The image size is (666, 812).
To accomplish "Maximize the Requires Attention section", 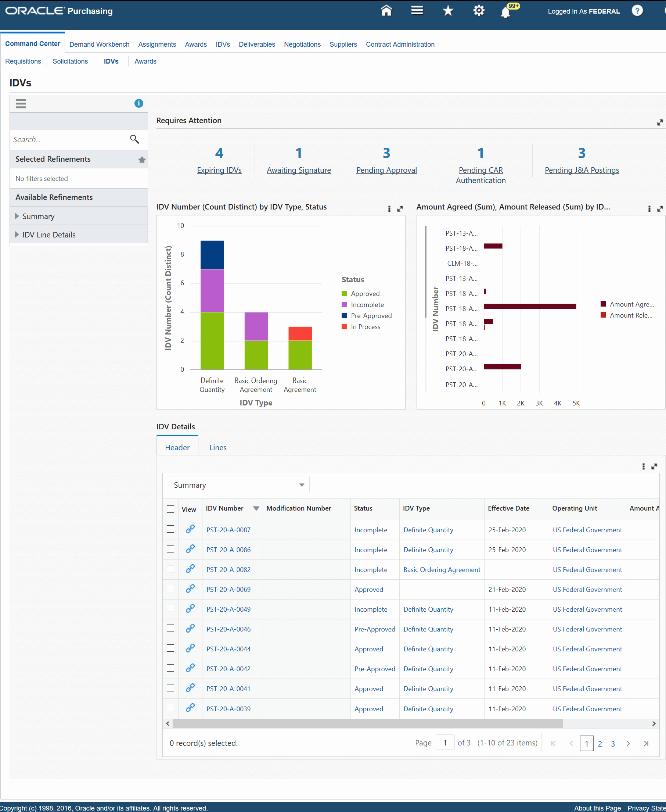I will click(659, 122).
